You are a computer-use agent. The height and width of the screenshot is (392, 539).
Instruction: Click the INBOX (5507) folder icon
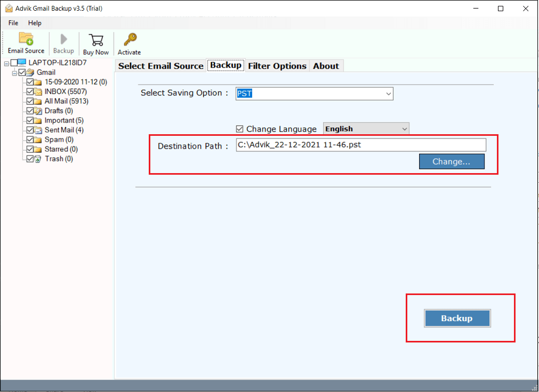coord(38,92)
